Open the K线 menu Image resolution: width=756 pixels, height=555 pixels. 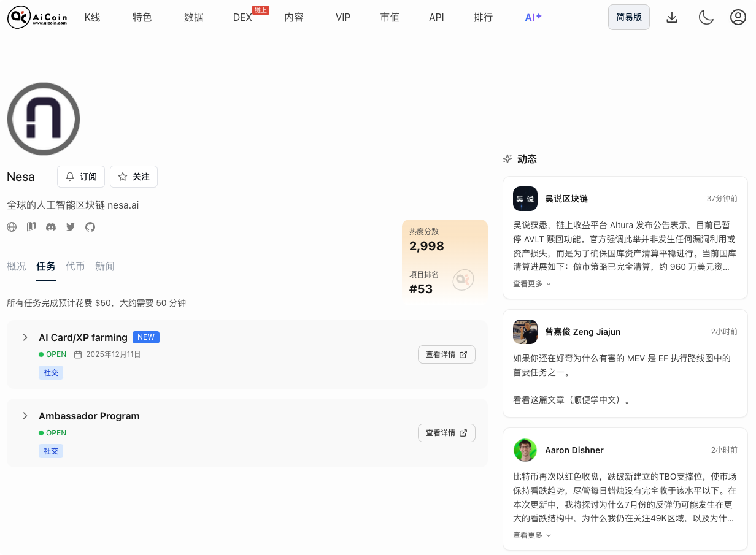[x=93, y=17]
